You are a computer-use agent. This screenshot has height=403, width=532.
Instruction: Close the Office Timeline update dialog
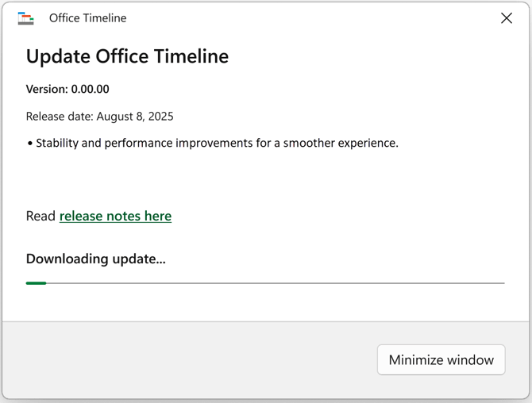click(x=506, y=18)
